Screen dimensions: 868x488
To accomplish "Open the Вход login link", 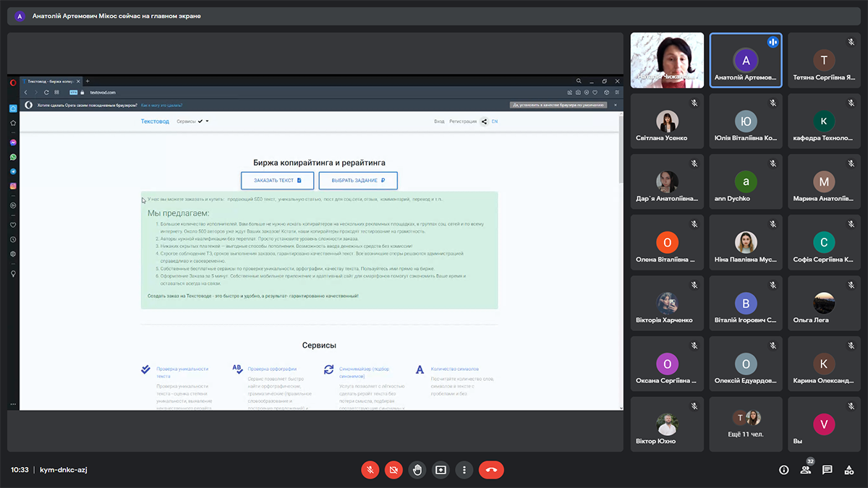I will 439,121.
